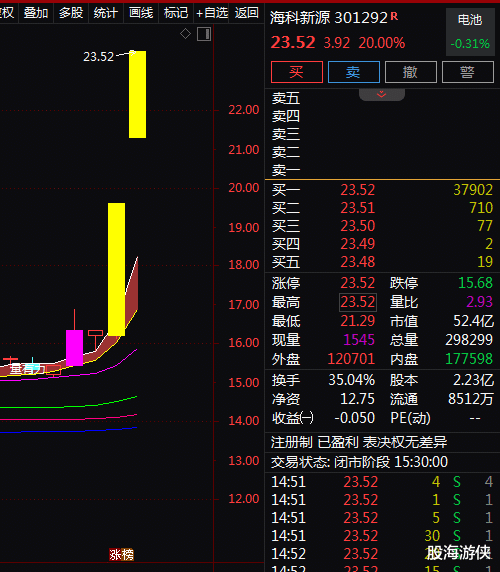
Task: Open the 叠加 overlay menu
Action: (x=36, y=13)
